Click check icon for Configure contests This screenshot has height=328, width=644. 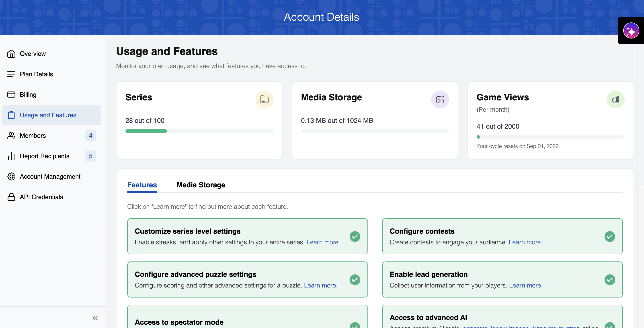[610, 236]
